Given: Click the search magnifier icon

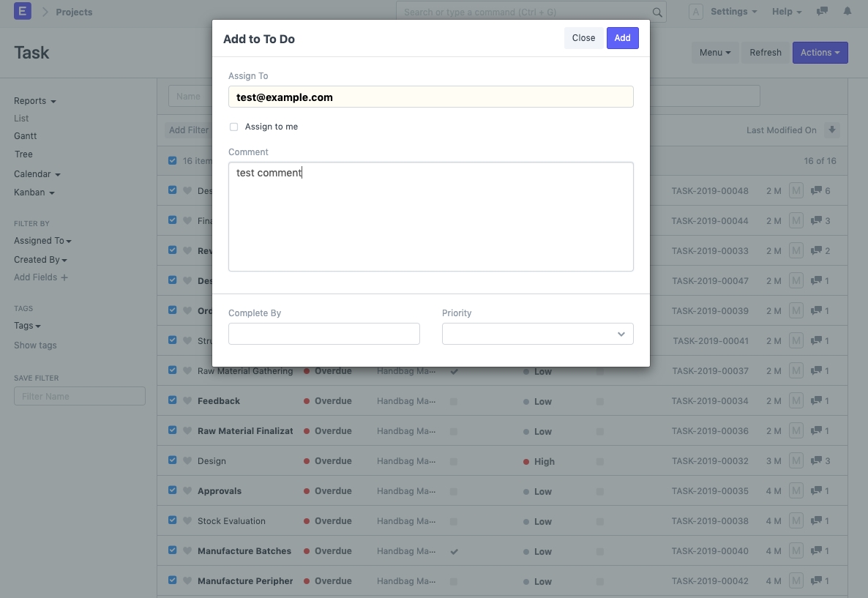Looking at the screenshot, I should pos(657,12).
